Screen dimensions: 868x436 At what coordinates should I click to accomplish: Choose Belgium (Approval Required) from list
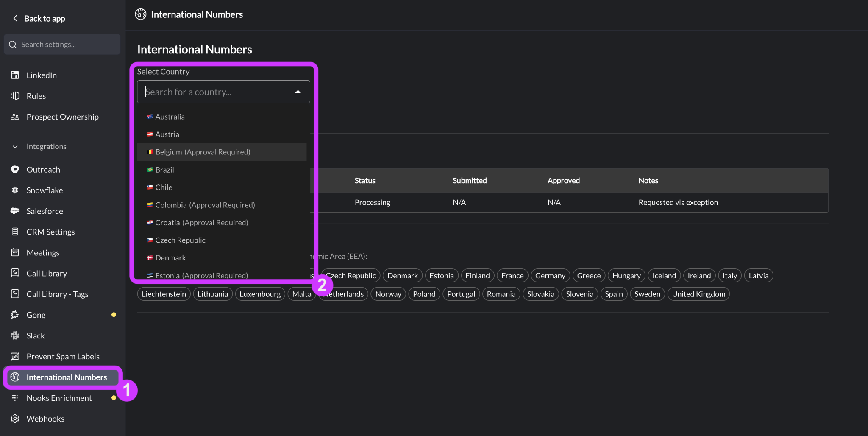coord(222,152)
